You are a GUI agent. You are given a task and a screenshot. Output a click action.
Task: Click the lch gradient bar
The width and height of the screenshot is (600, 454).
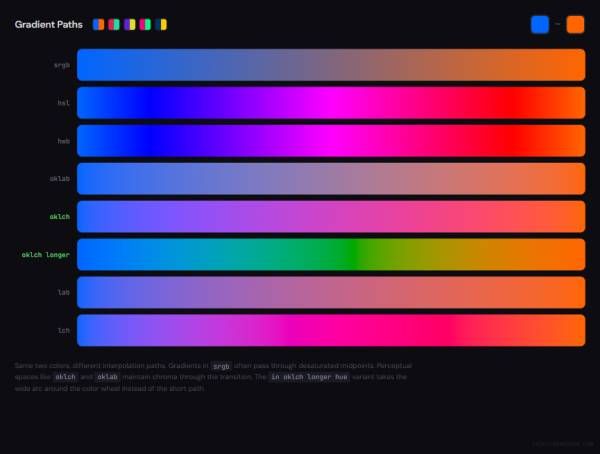click(x=330, y=331)
